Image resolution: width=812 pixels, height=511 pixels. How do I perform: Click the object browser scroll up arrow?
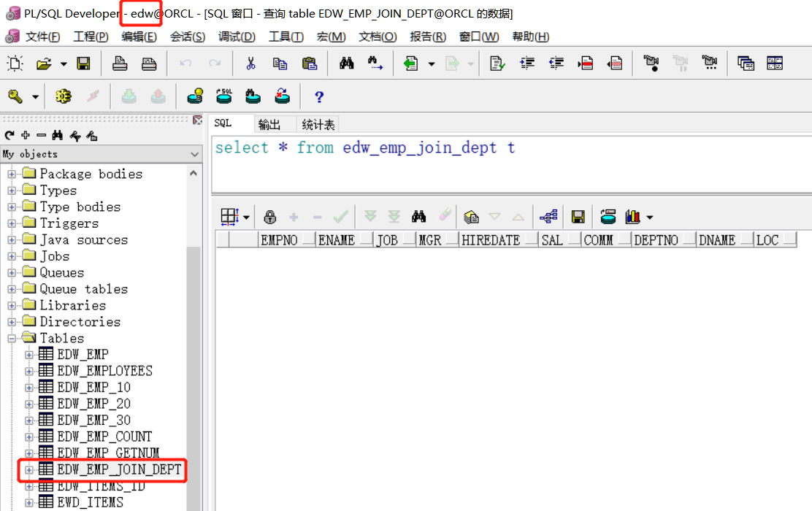point(194,174)
